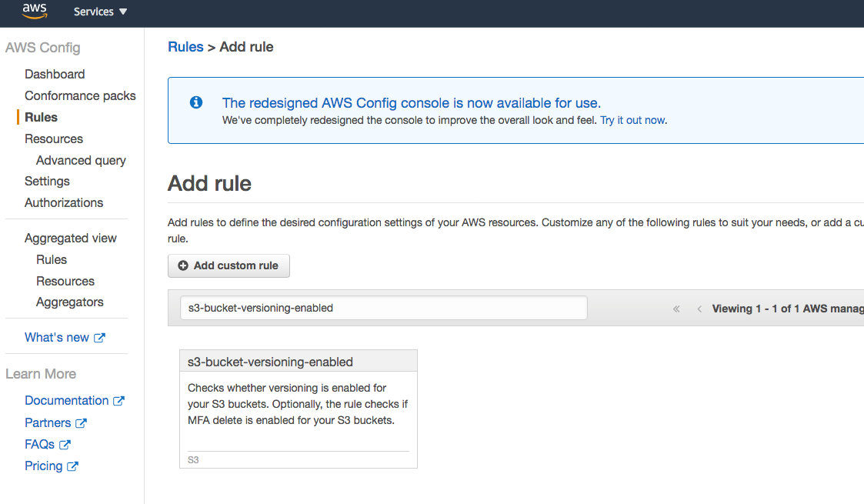Click the Rules breadcrumb link
Screen dimensions: 864x504
[x=185, y=46]
